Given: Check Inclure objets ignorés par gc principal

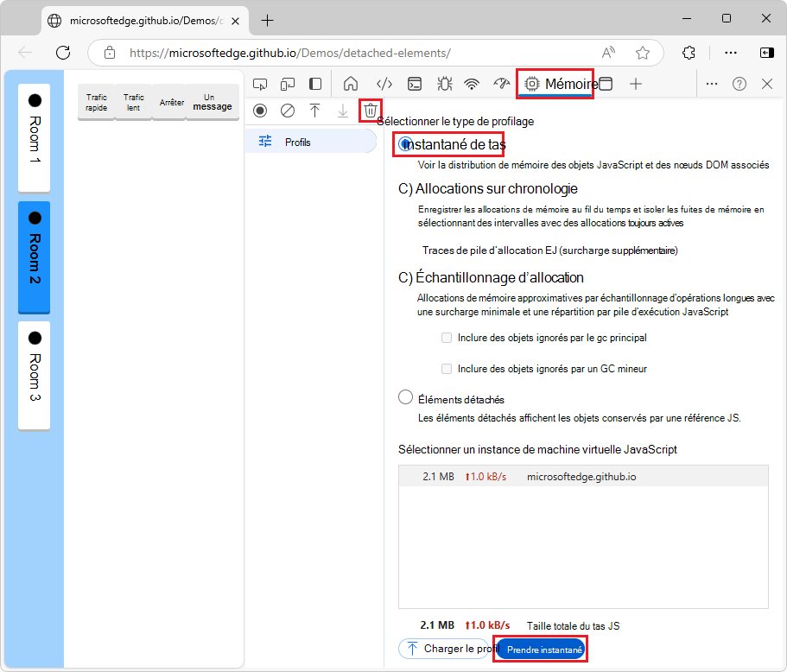Looking at the screenshot, I should point(447,338).
